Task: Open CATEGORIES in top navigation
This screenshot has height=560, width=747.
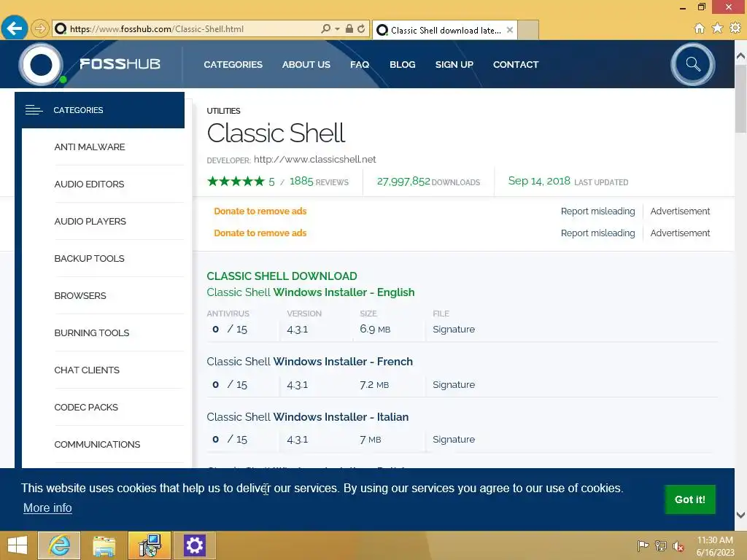Action: point(233,64)
